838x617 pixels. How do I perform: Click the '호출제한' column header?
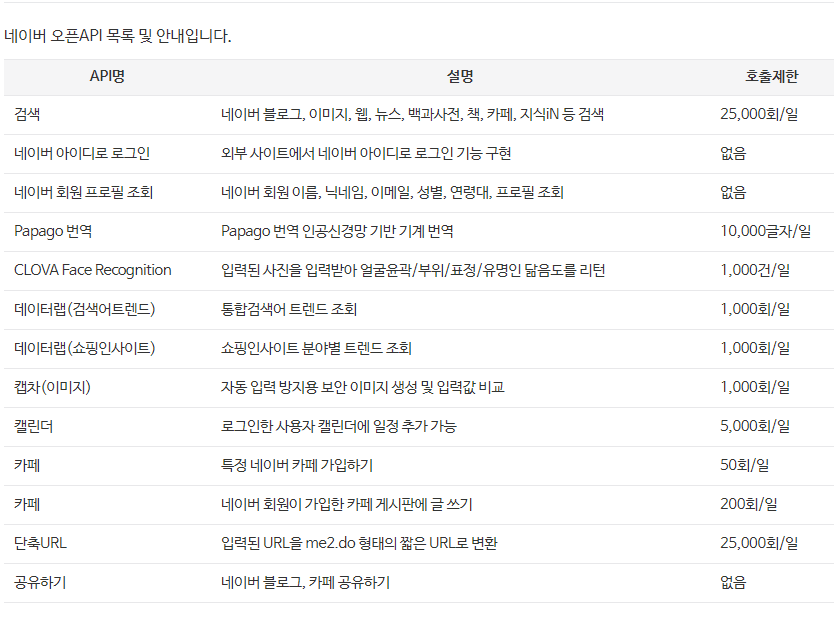click(x=772, y=76)
